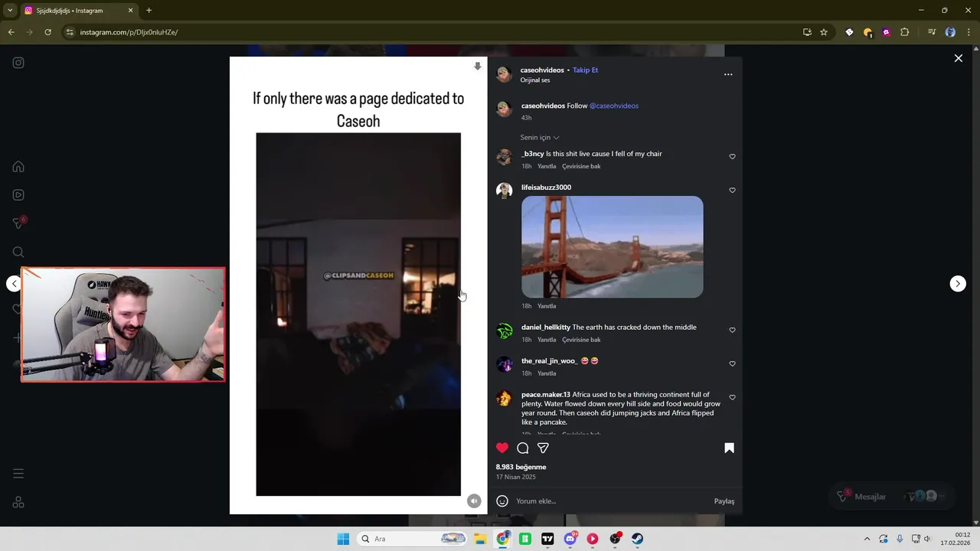This screenshot has height=551, width=980.
Task: Reload the Instagram page
Action: [x=47, y=32]
